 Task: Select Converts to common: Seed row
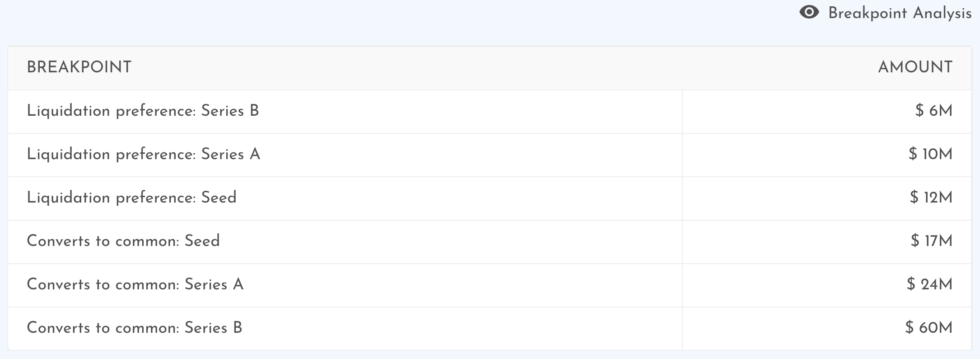490,241
